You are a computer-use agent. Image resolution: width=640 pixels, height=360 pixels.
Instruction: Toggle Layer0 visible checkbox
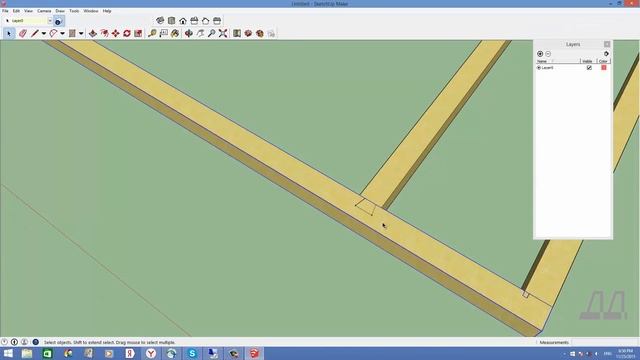click(589, 68)
